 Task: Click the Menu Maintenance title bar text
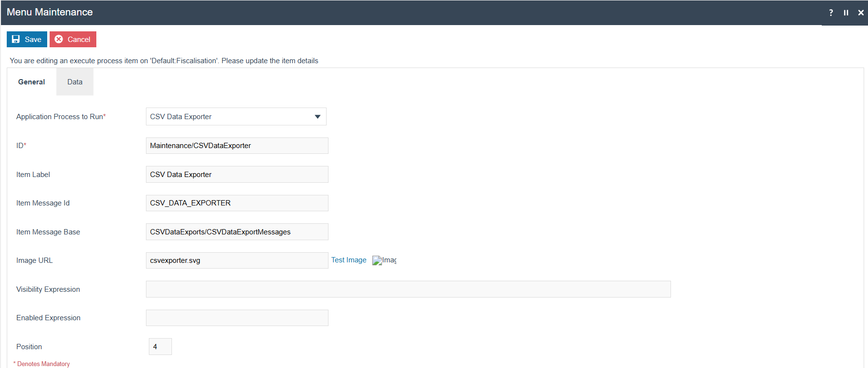[50, 12]
